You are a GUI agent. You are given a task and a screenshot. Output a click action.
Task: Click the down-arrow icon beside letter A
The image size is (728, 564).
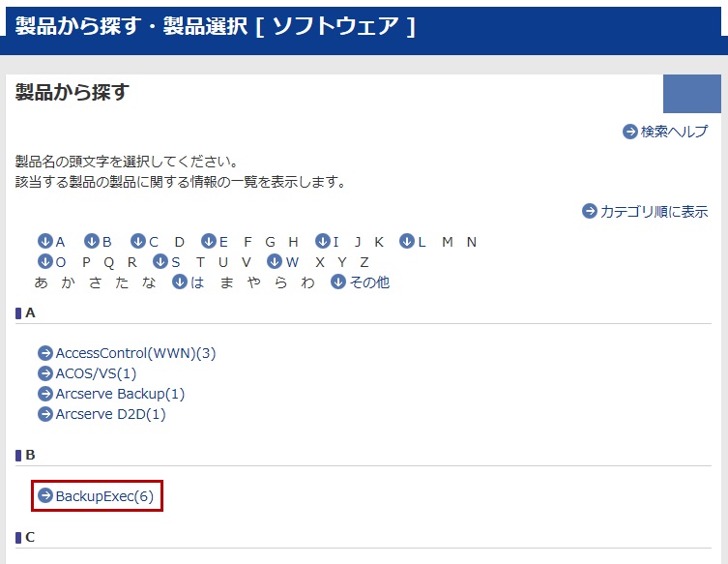coord(45,241)
